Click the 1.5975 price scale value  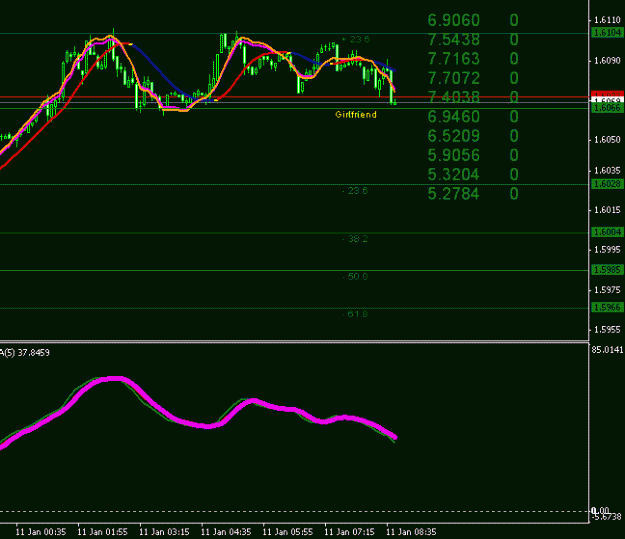coord(607,290)
